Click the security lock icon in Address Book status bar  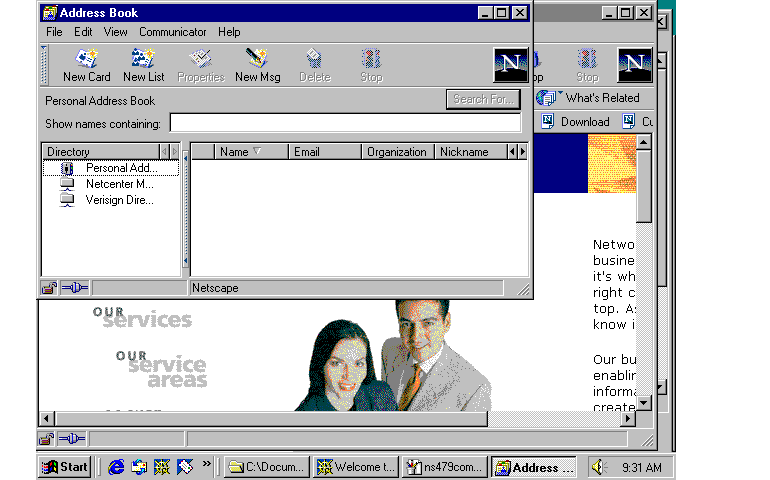pos(49,288)
